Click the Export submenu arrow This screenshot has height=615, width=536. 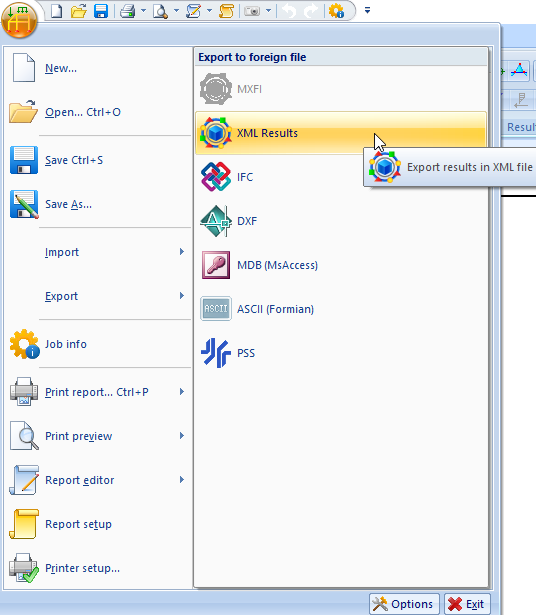pyautogui.click(x=182, y=296)
